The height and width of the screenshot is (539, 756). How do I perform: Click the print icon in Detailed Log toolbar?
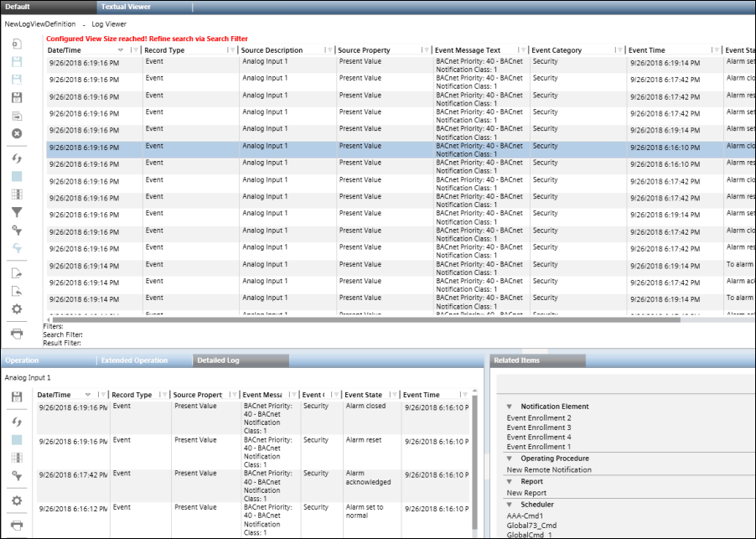click(x=17, y=525)
